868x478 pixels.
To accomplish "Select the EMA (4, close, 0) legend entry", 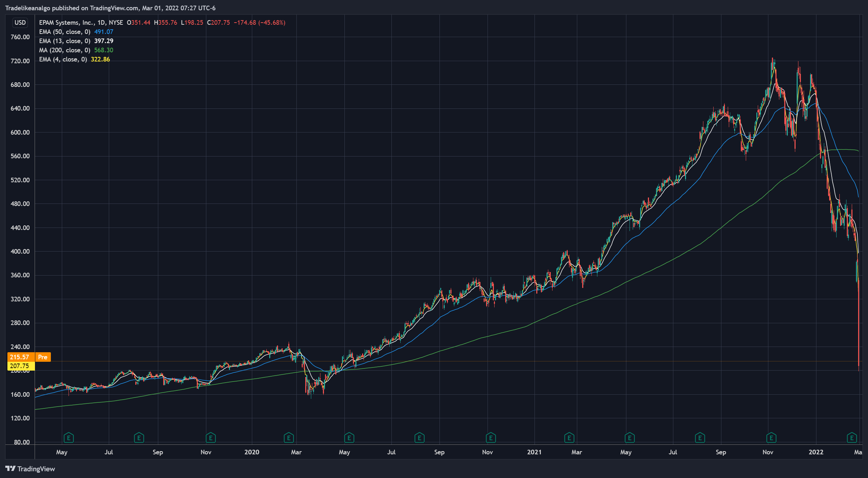I will coord(63,59).
